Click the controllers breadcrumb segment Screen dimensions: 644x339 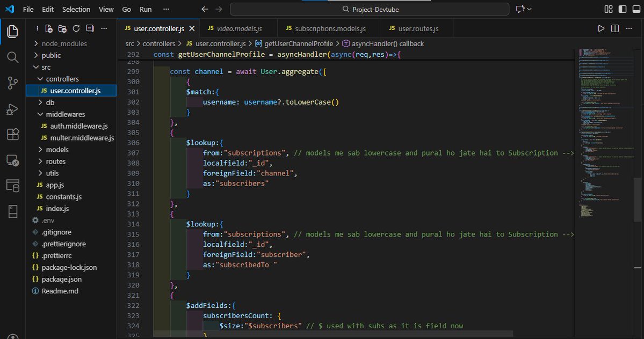(x=159, y=43)
